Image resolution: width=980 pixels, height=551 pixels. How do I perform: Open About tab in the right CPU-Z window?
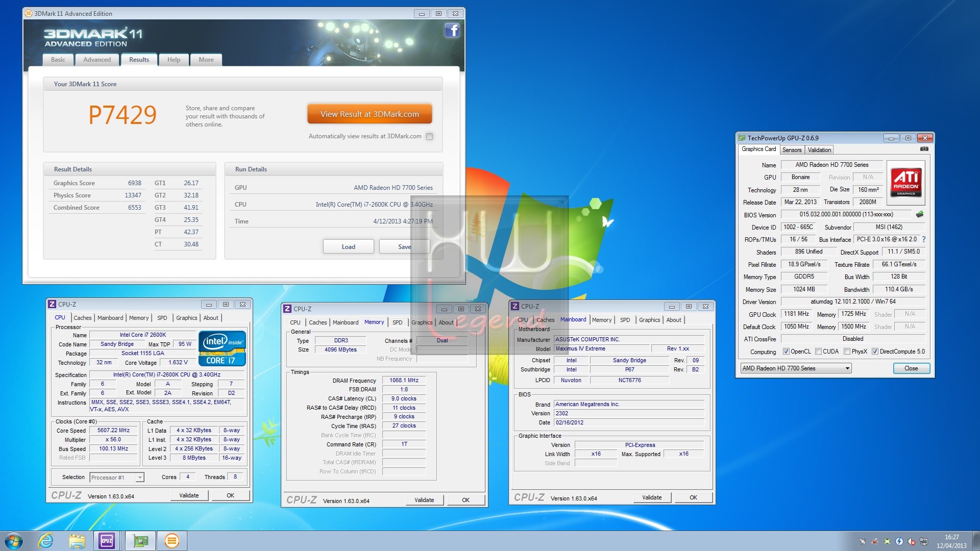pyautogui.click(x=673, y=320)
